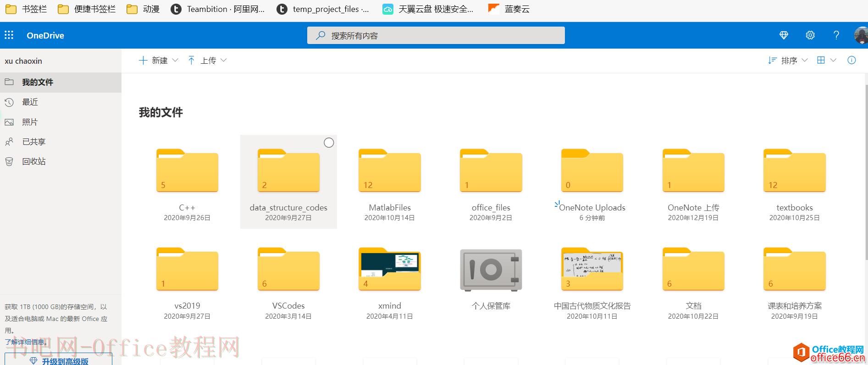Open the 书签栏 bookmark folder
Image resolution: width=868 pixels, height=365 pixels.
coord(26,9)
